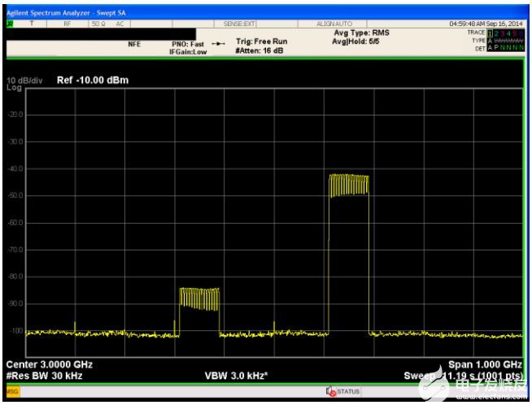Toggle the AC coupling indicator

120,24
